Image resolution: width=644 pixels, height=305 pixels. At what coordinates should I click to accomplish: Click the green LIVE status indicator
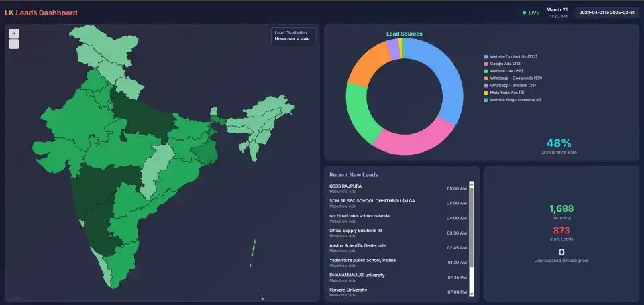531,13
